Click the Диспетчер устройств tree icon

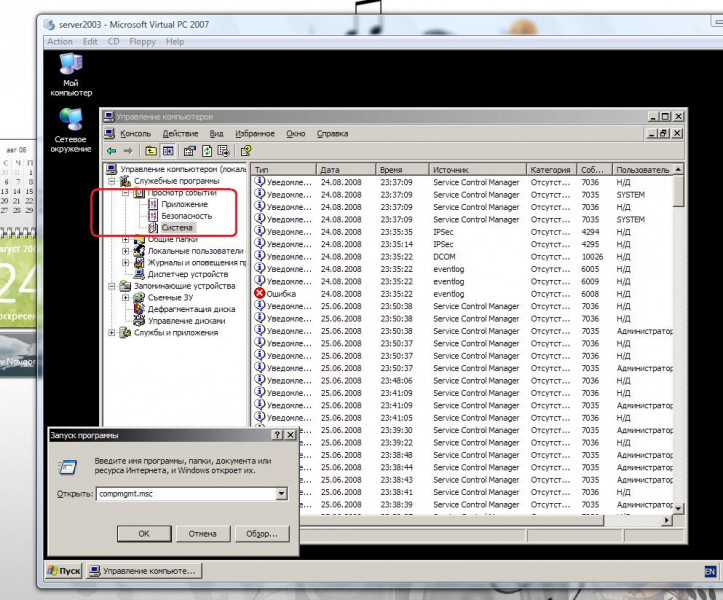(139, 274)
